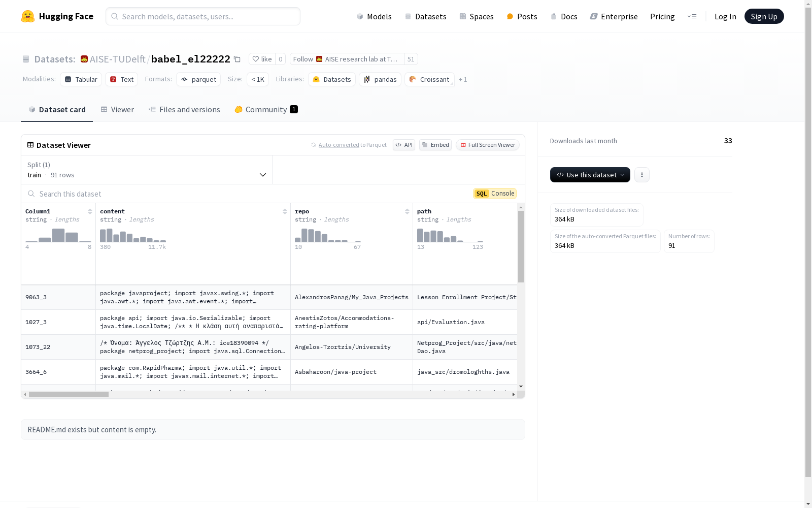Select row cell 3664_6
Viewport: 812px width, 508px height.
(58, 372)
